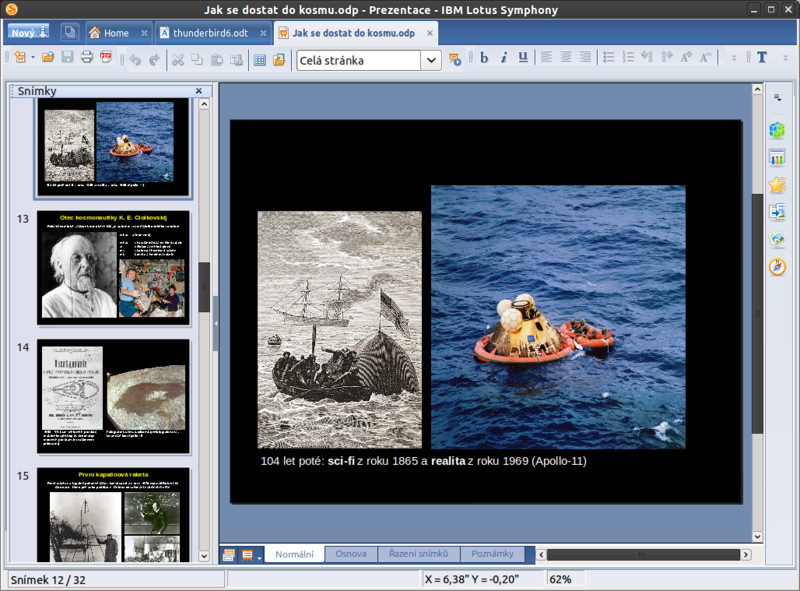Expand the Celá stránka zoom dropdown arrow
The image size is (800, 591).
point(431,60)
